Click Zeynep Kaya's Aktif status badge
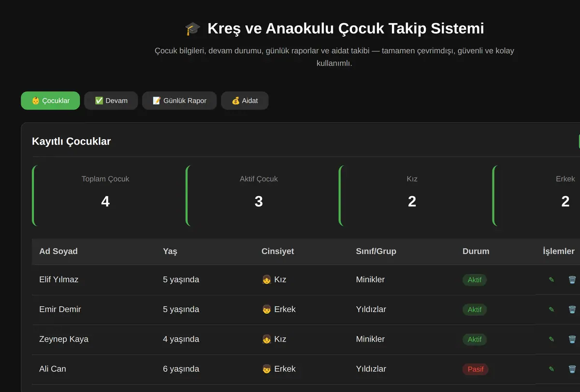580x392 pixels. [x=475, y=339]
